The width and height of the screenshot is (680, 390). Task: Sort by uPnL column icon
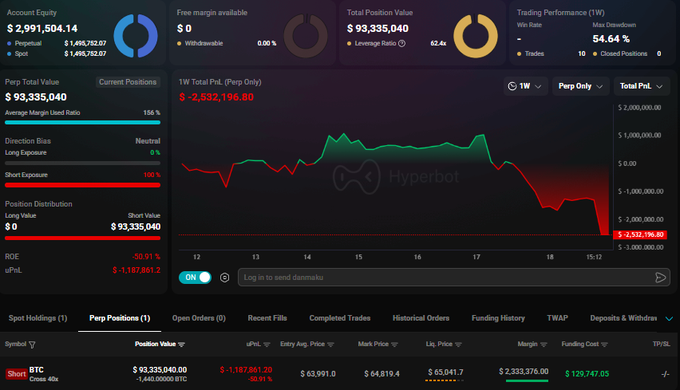(267, 344)
